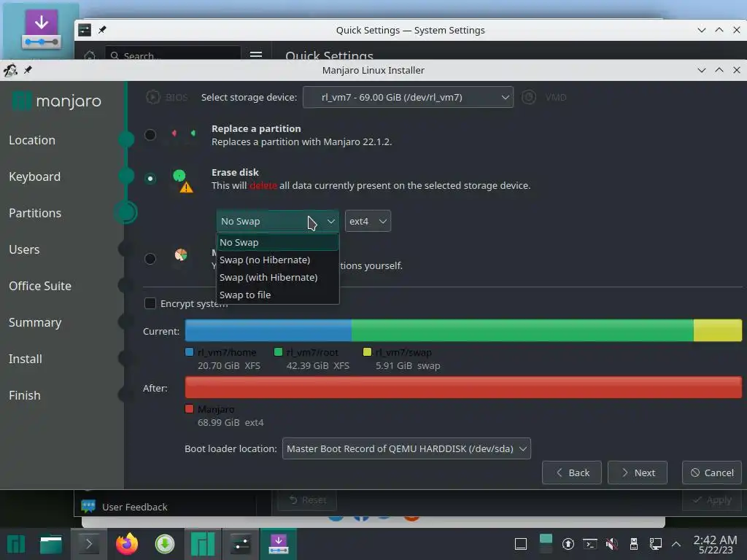Click the Install Manjaro desktop icon

(x=41, y=30)
